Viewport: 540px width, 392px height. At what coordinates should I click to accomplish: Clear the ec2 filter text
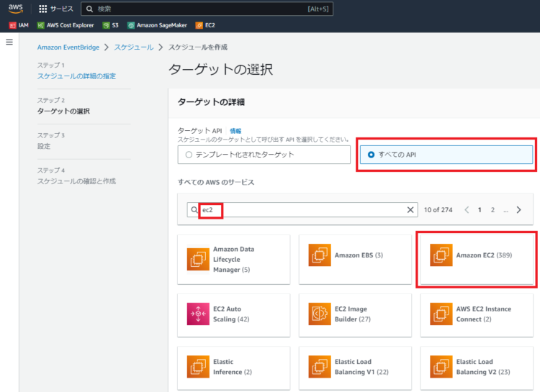click(x=410, y=209)
